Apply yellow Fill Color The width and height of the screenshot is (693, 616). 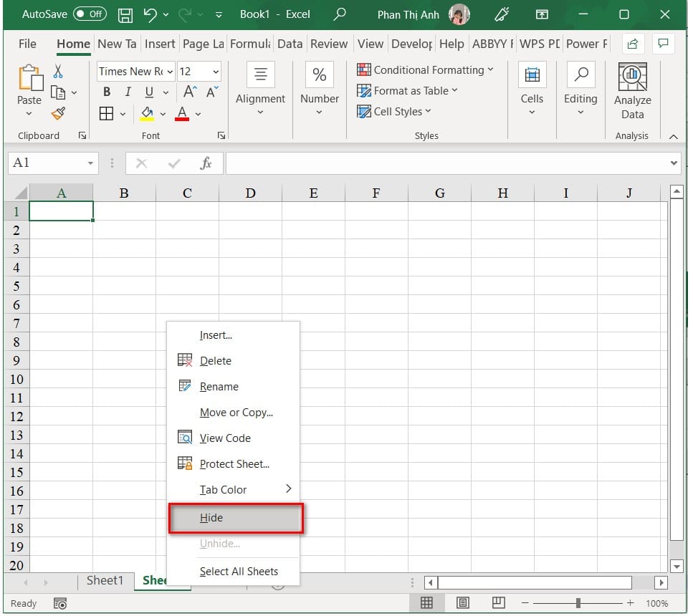[147, 114]
